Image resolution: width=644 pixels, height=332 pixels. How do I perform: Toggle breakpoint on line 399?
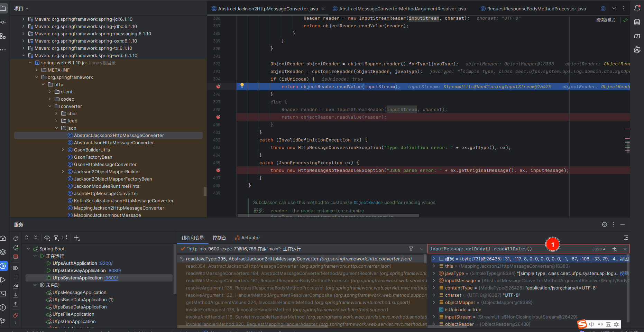pyautogui.click(x=218, y=117)
